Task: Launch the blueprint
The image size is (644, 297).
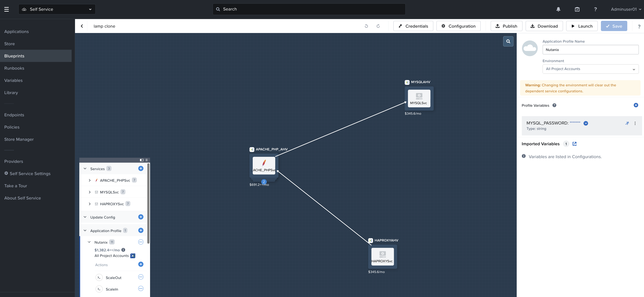Action: (582, 26)
